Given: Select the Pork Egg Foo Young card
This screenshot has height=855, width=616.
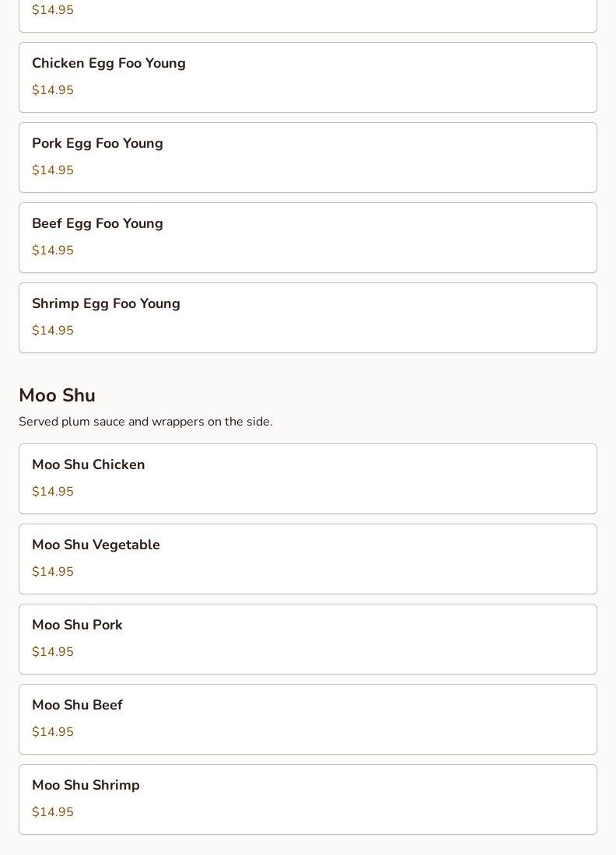Looking at the screenshot, I should pyautogui.click(x=307, y=157).
